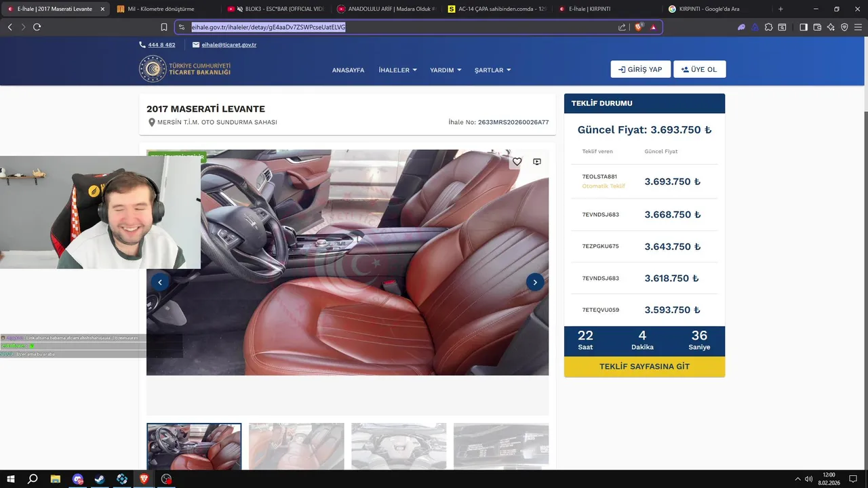The image size is (868, 488).
Task: Select first interior seat thumbnail
Action: coord(194,447)
